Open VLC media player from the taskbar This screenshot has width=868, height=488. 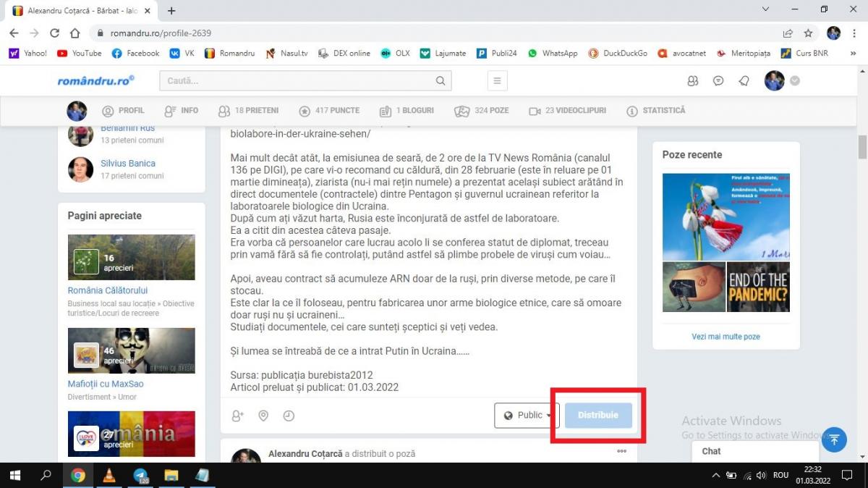tap(109, 476)
